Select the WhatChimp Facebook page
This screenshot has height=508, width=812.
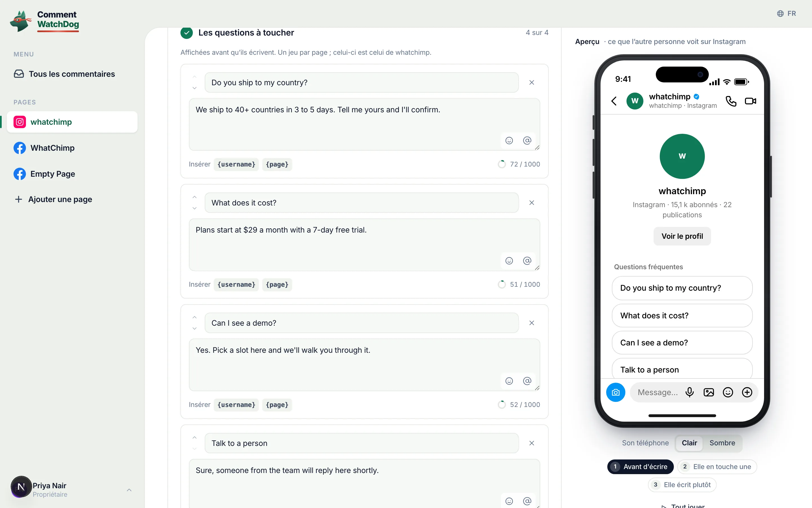pyautogui.click(x=72, y=148)
